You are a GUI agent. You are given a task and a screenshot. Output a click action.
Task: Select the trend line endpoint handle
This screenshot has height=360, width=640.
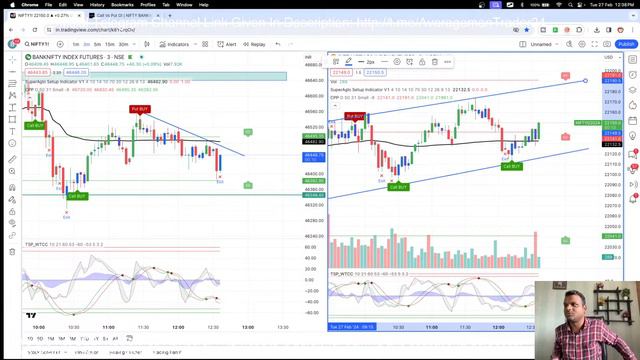[585, 81]
